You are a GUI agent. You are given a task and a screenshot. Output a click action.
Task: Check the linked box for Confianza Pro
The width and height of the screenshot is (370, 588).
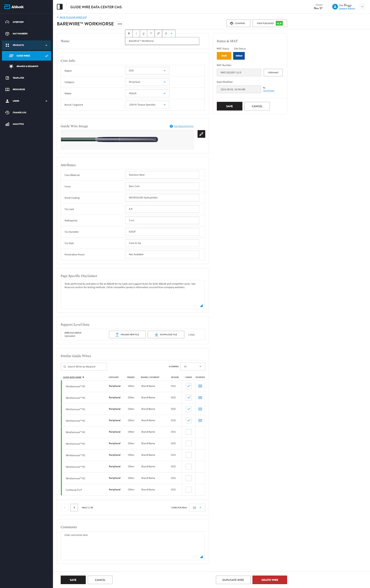[x=189, y=490]
